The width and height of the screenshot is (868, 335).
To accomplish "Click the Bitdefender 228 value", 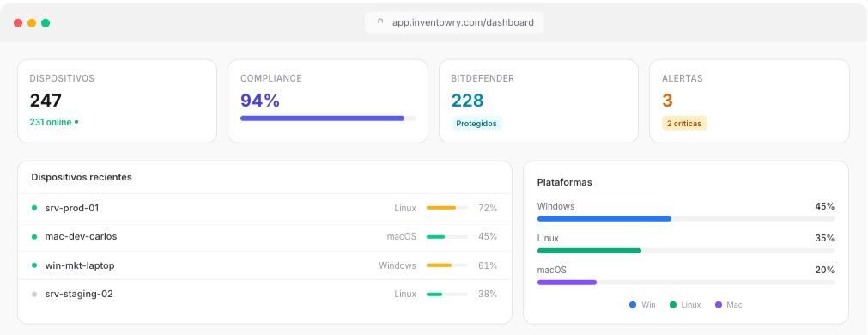I will click(x=467, y=100).
